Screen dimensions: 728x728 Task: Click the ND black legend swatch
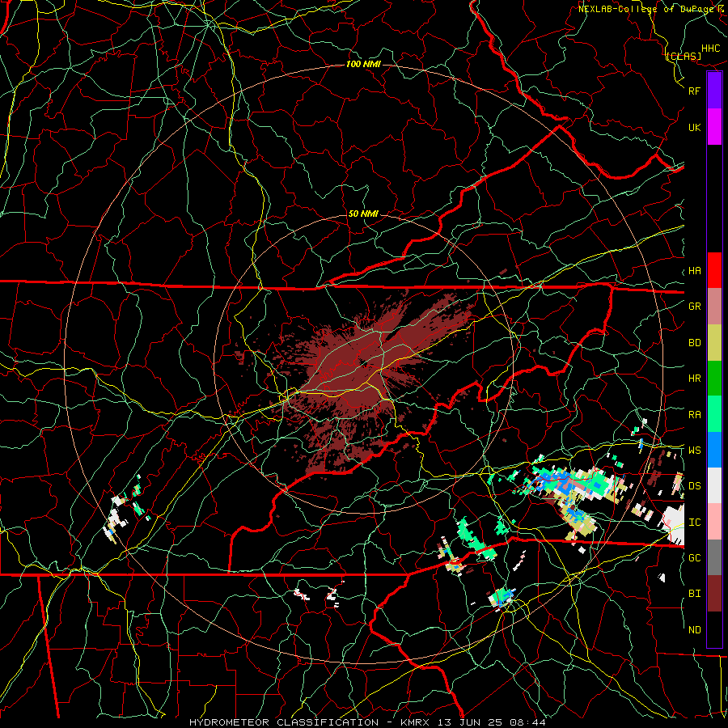pyautogui.click(x=714, y=629)
